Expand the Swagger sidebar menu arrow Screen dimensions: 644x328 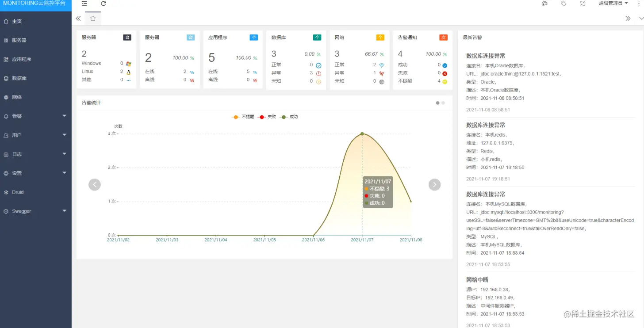[x=65, y=211]
